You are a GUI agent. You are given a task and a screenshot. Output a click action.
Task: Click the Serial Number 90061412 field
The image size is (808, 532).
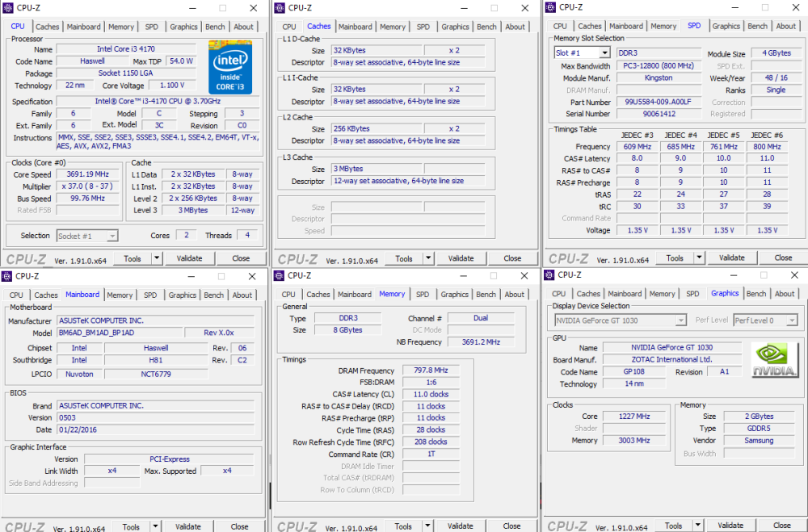pos(659,114)
